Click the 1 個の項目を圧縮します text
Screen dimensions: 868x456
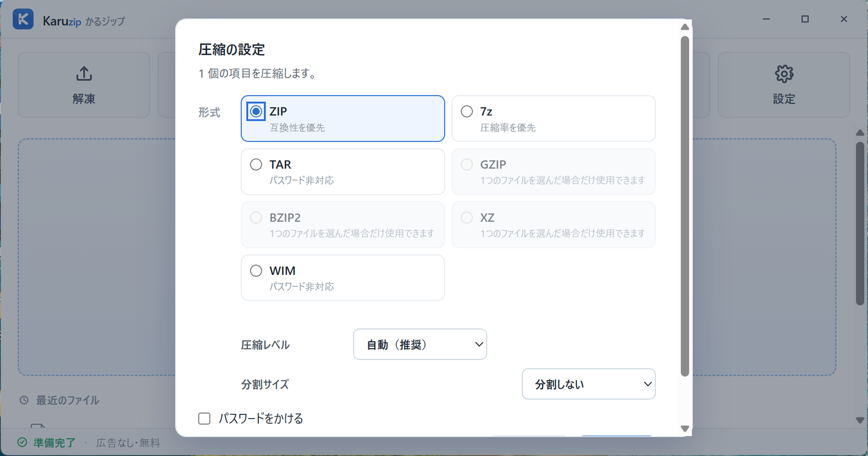click(x=258, y=73)
